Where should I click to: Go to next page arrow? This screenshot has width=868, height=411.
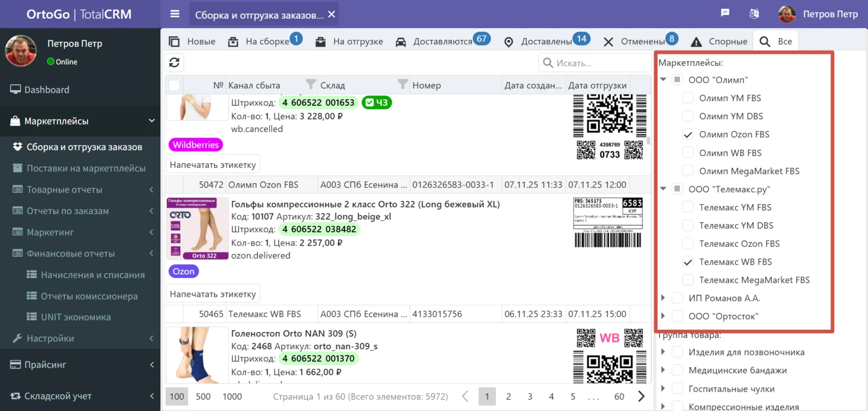(641, 397)
